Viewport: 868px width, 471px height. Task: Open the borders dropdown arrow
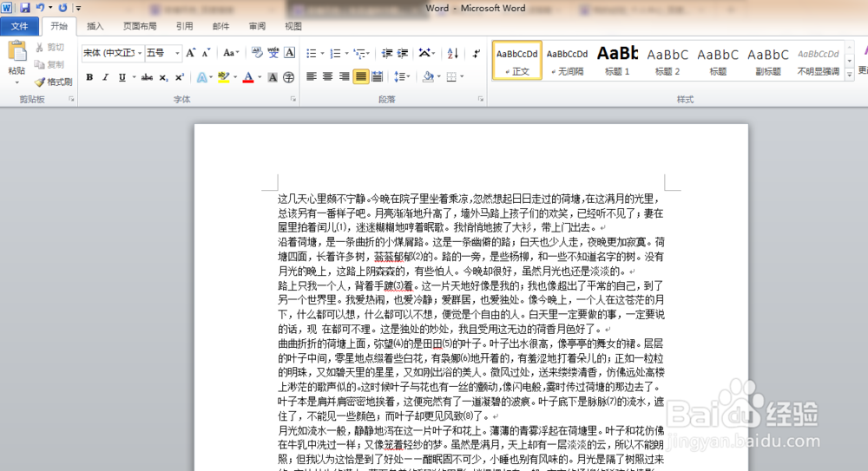[x=462, y=76]
